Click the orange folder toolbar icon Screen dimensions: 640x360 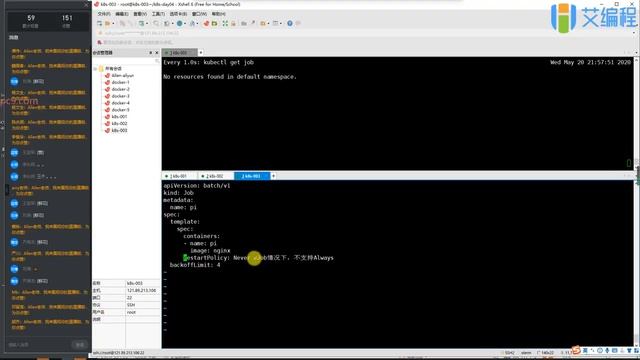coord(262,23)
